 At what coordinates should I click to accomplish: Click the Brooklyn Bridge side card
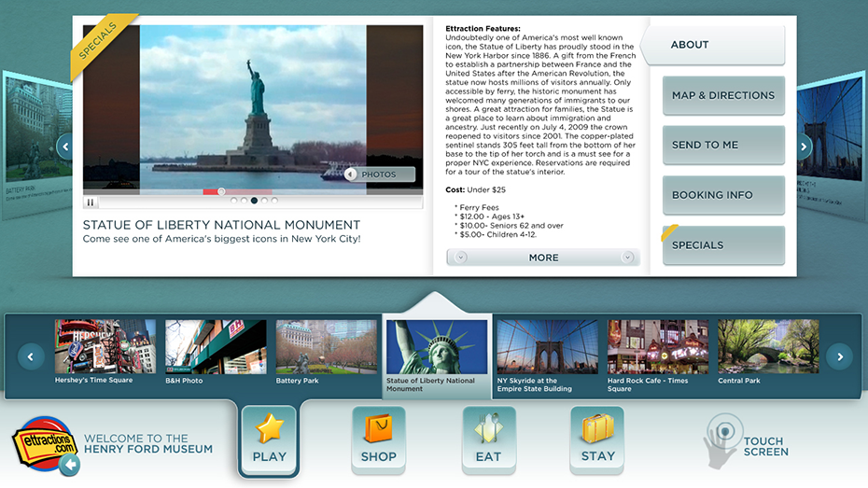(x=831, y=144)
